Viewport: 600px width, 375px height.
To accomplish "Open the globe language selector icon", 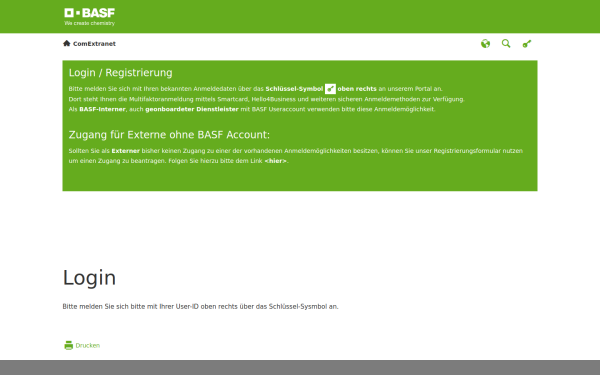I will 485,44.
